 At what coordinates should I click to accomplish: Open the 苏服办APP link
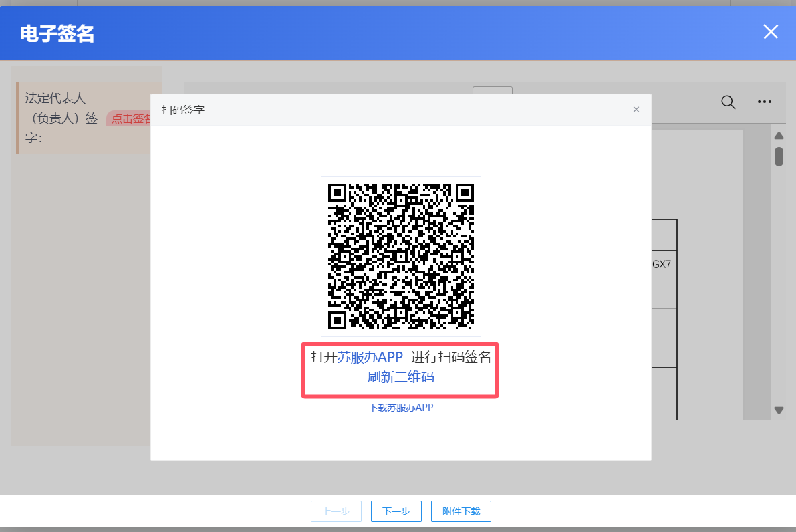370,358
